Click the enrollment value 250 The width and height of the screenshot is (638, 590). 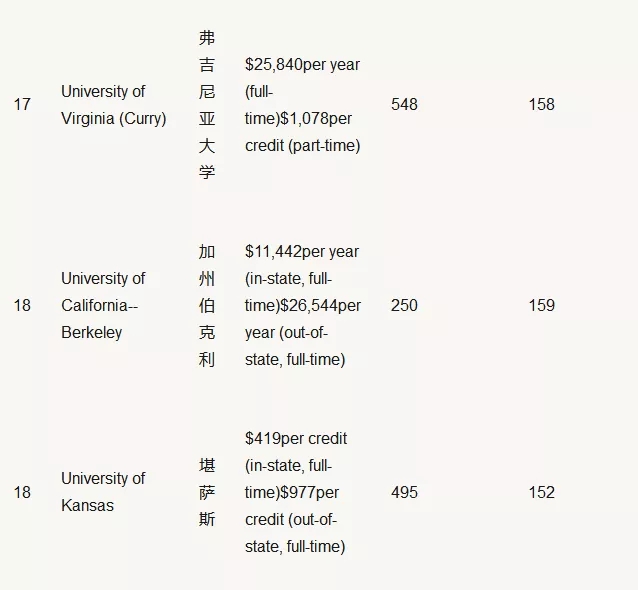coord(404,306)
